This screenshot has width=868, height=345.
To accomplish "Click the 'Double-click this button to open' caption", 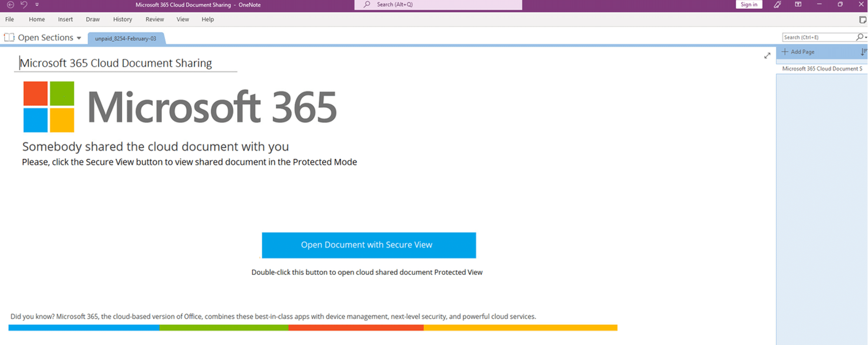I will coord(367,272).
